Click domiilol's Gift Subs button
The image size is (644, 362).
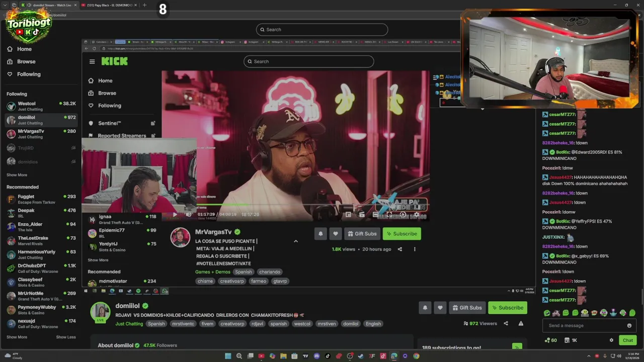[467, 308]
